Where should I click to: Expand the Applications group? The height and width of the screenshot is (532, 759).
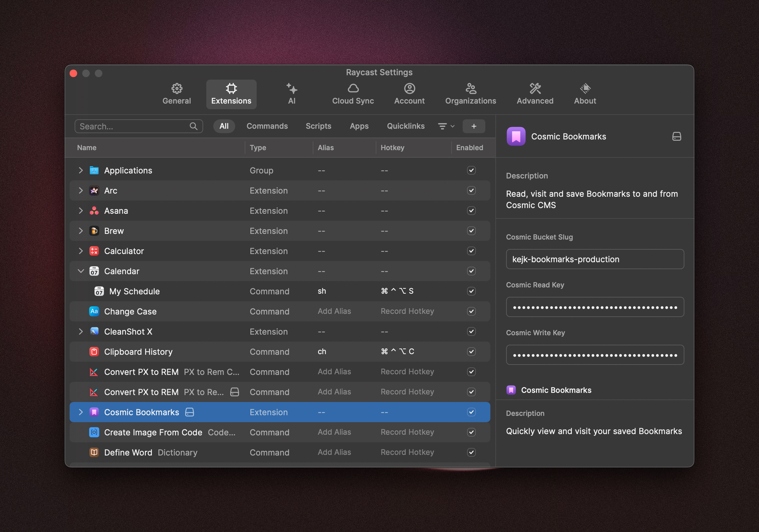(81, 170)
